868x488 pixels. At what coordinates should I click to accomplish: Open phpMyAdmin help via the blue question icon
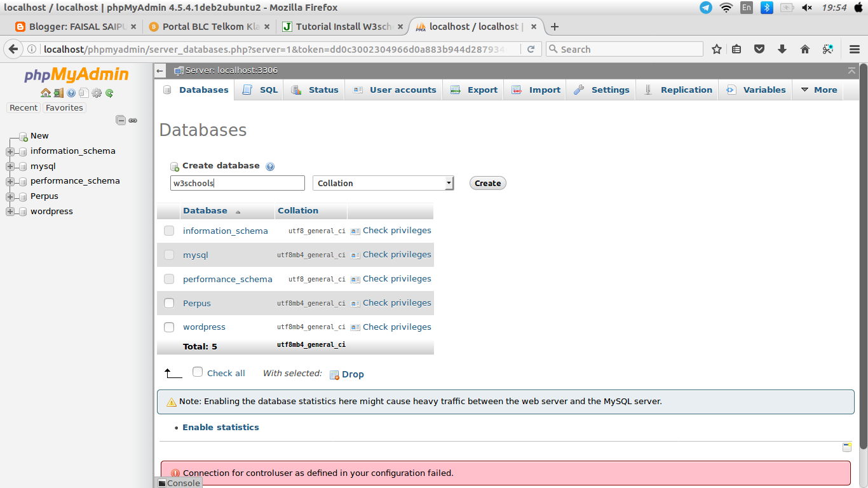71,93
